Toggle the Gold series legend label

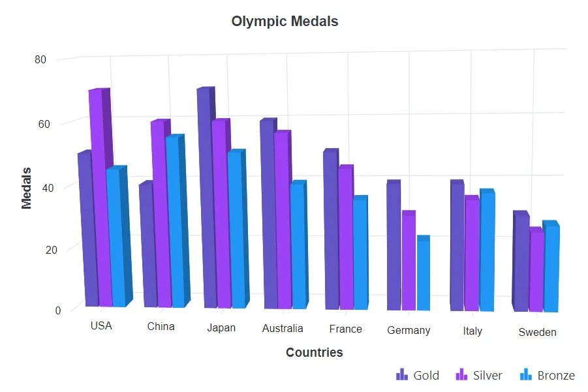426,375
